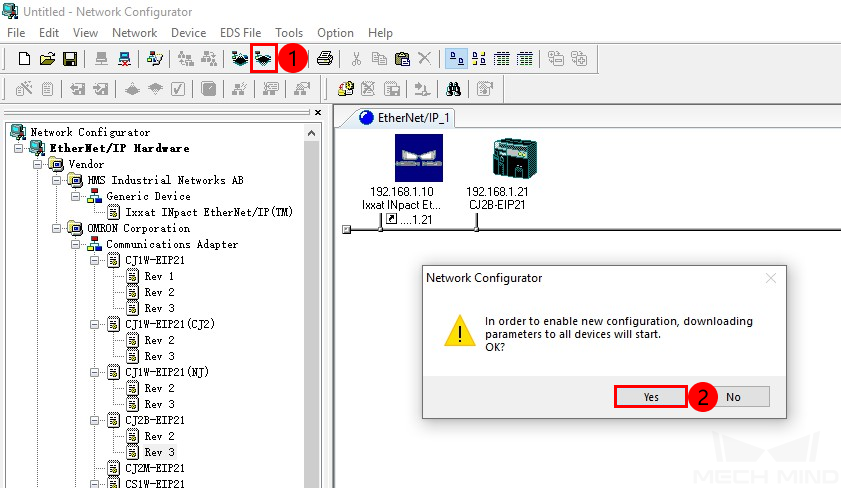Select the CJ2M-EIP21 tree item
The width and height of the screenshot is (841, 488).
pyautogui.click(x=155, y=468)
